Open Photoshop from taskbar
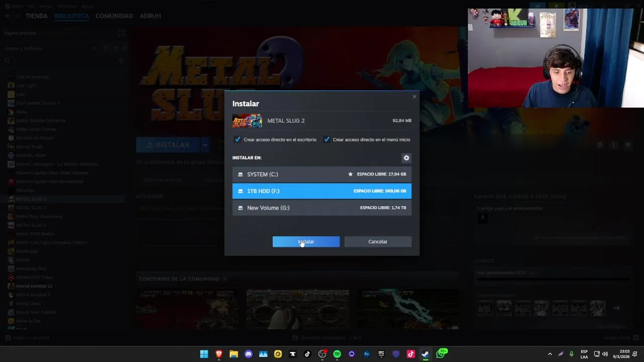The image size is (644, 362). (x=366, y=354)
